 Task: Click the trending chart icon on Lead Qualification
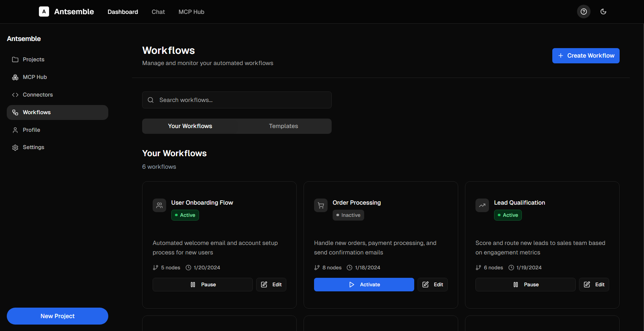[482, 205]
